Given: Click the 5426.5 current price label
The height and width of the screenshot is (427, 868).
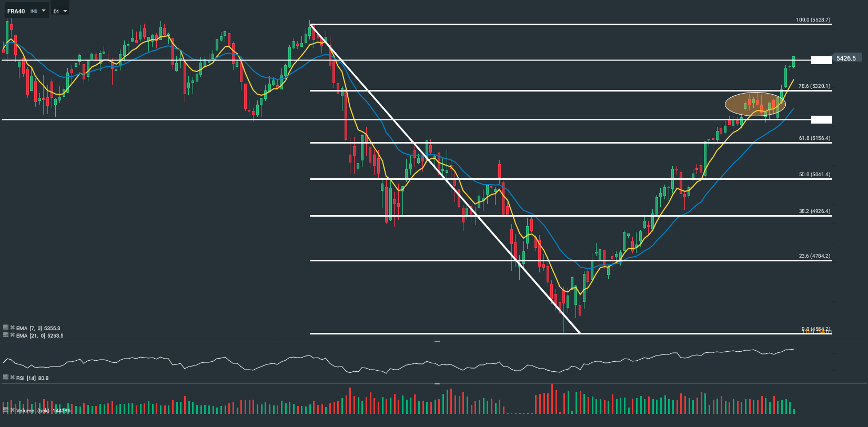Looking at the screenshot, I should 846,58.
